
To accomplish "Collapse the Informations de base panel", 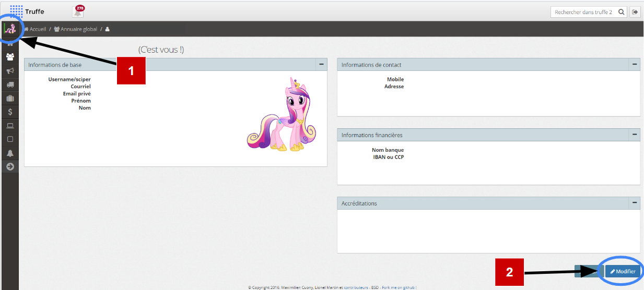I will point(321,64).
